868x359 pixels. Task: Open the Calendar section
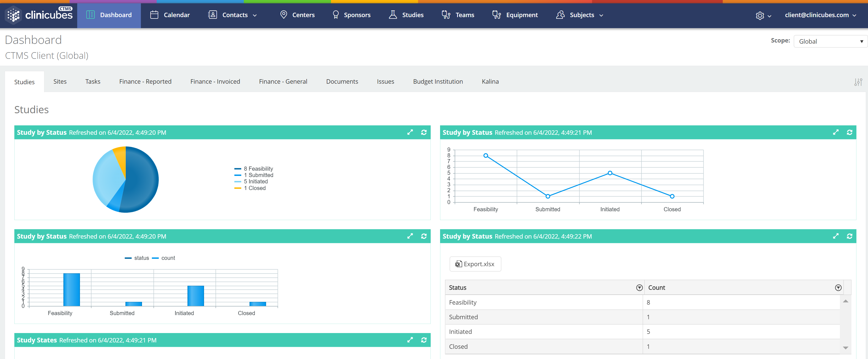pos(170,15)
